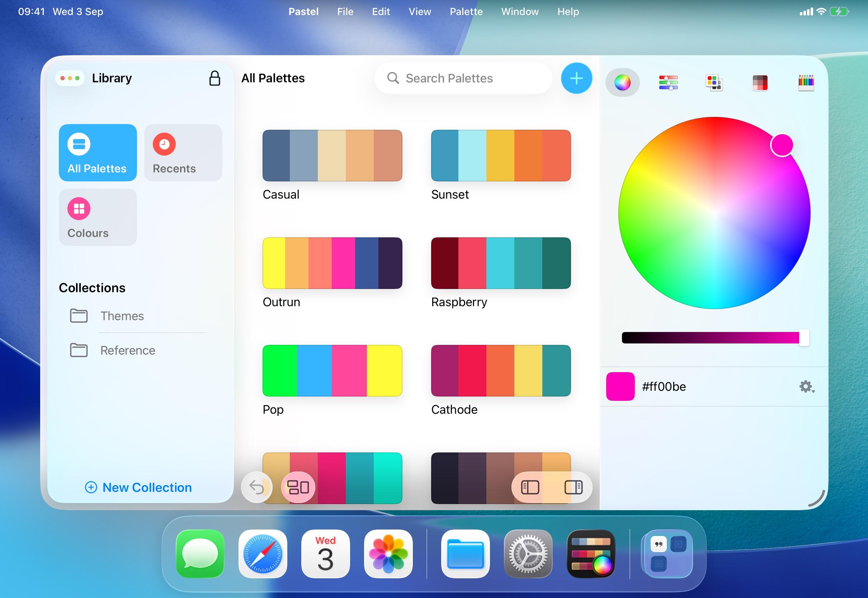Screen dimensions: 868x598
Task: Open the Sunset palette
Action: [501, 156]
